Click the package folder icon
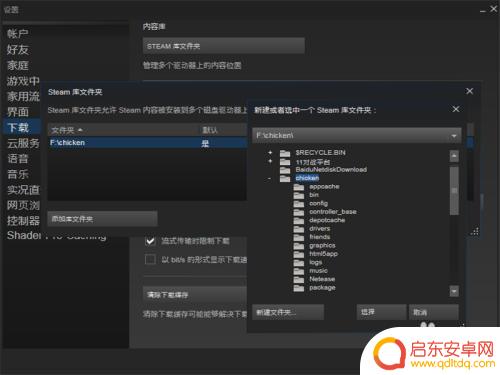Image resolution: width=500 pixels, height=375 pixels. tap(299, 288)
